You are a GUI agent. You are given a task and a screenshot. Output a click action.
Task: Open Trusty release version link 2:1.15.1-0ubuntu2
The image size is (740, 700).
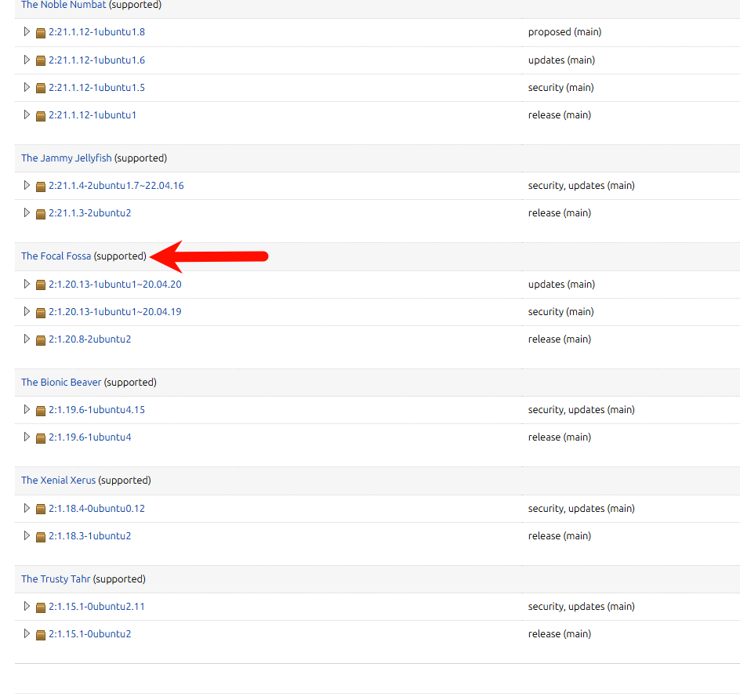point(89,633)
